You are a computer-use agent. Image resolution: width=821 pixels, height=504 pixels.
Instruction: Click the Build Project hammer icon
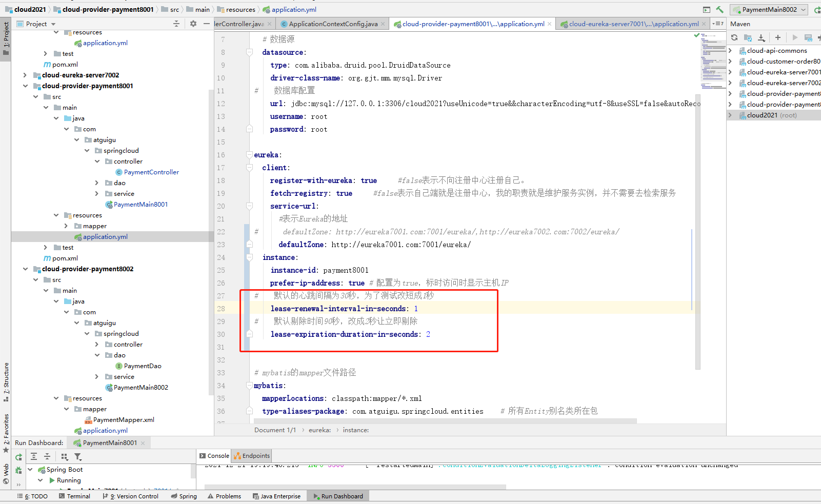coord(719,10)
